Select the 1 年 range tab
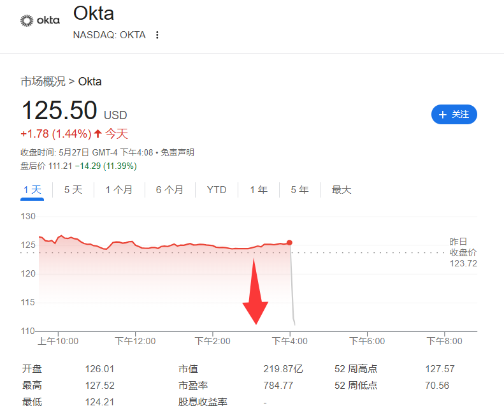Image resolution: width=504 pixels, height=420 pixels. pyautogui.click(x=259, y=190)
